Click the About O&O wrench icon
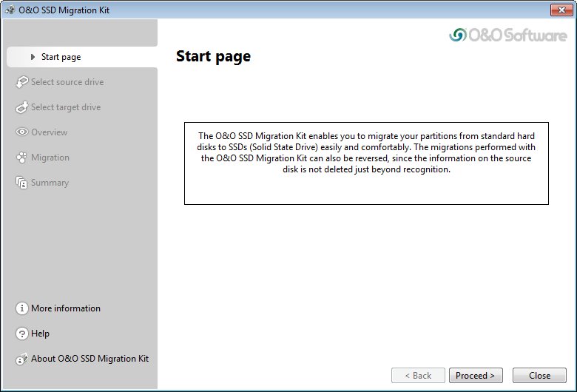 pyautogui.click(x=21, y=359)
